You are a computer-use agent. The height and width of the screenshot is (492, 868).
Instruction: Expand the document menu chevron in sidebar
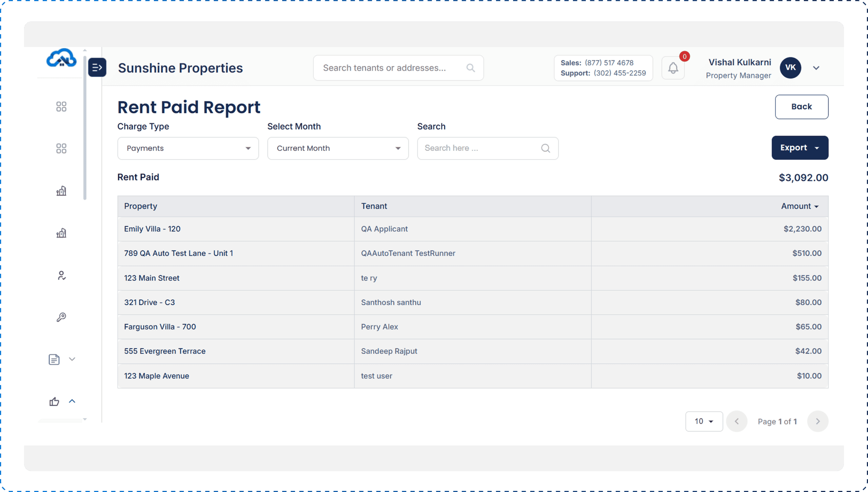[72, 359]
